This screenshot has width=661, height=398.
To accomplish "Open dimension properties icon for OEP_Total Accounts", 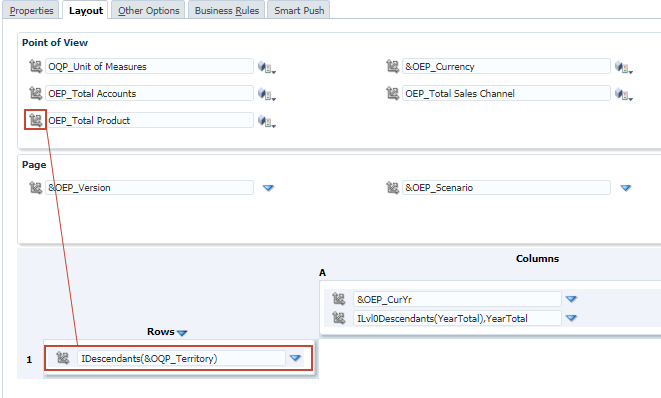I will 267,94.
